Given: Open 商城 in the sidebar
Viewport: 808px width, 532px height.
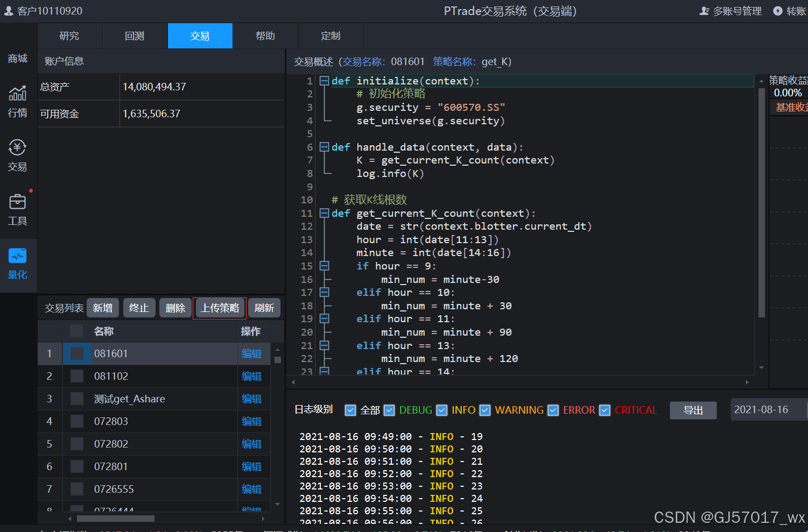Looking at the screenshot, I should 17,58.
